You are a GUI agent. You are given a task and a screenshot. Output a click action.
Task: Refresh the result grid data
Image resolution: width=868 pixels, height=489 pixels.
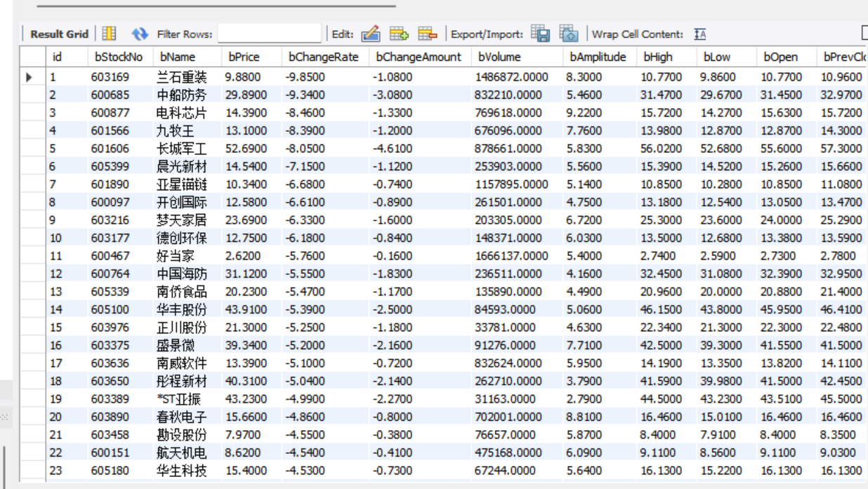pyautogui.click(x=140, y=34)
